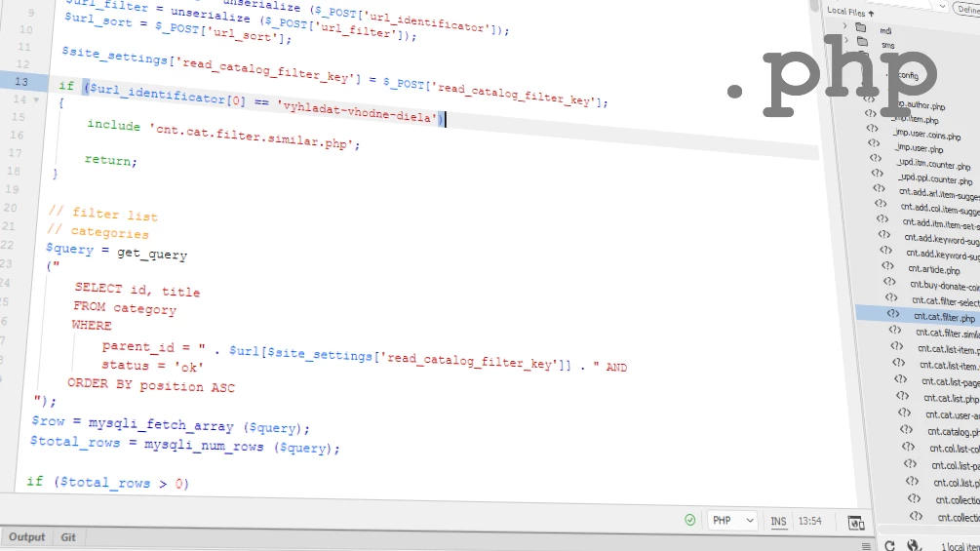This screenshot has width=980, height=551.
Task: Click the '$total_rows > 0' condition
Action: point(122,483)
